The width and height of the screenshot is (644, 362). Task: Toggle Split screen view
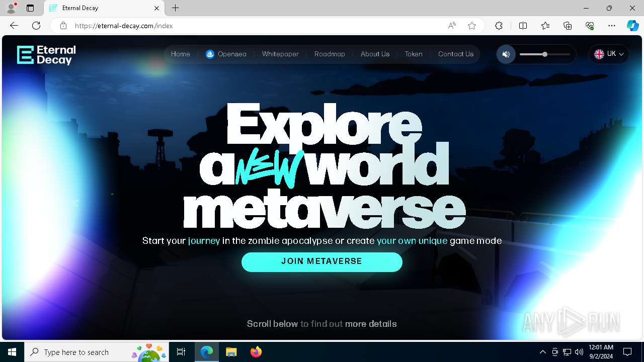(x=523, y=26)
